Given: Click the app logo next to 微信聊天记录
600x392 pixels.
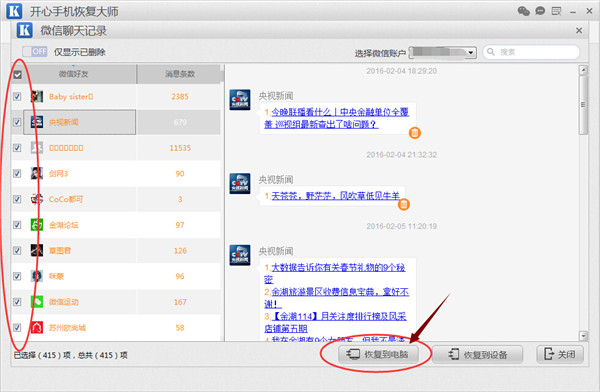Looking at the screenshot, I should [25, 30].
